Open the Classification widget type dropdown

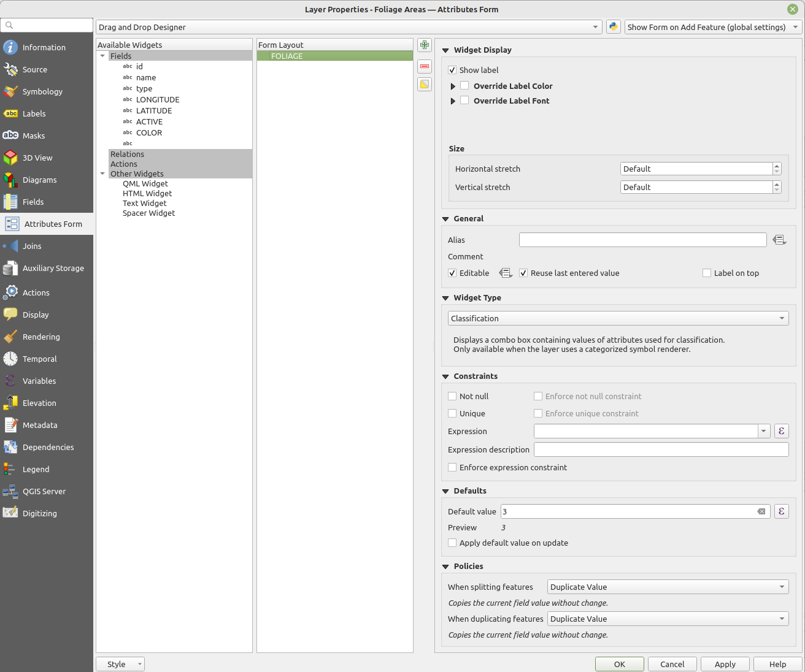coord(618,318)
